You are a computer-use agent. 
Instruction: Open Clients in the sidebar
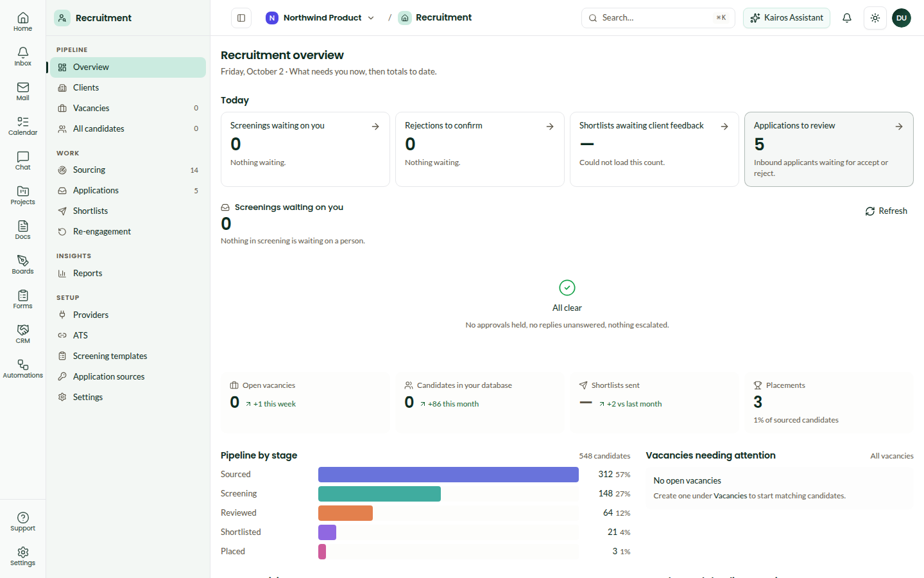pyautogui.click(x=128, y=88)
